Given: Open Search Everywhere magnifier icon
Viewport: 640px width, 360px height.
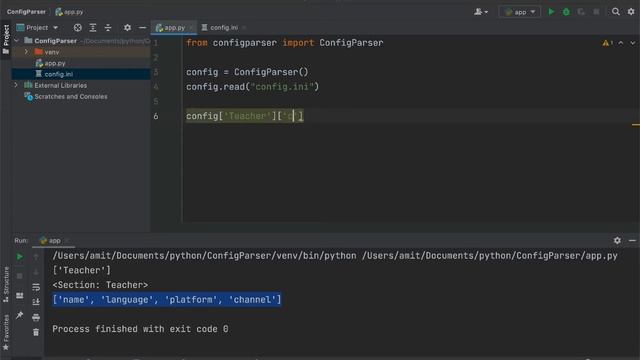Looking at the screenshot, I should [x=616, y=12].
